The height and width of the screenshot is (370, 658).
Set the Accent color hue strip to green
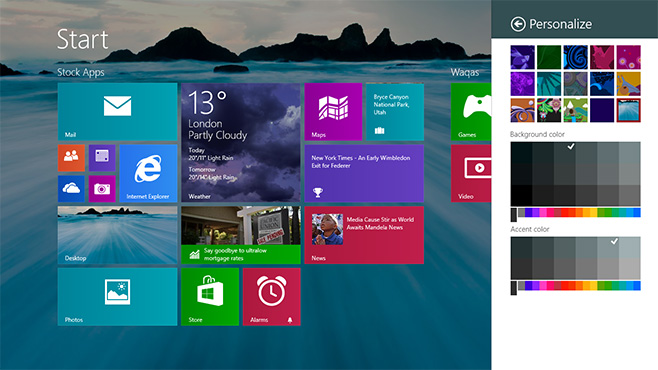pos(608,286)
